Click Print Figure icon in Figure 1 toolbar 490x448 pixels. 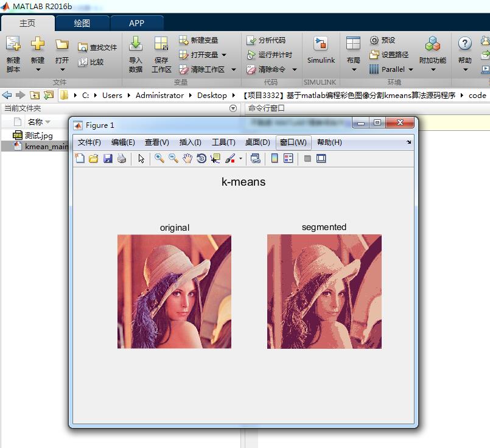122,158
